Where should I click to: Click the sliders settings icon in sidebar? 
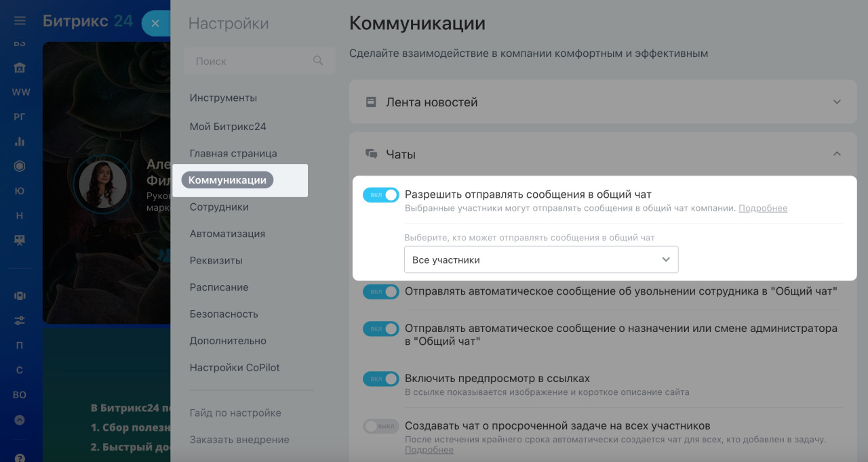pyautogui.click(x=20, y=320)
